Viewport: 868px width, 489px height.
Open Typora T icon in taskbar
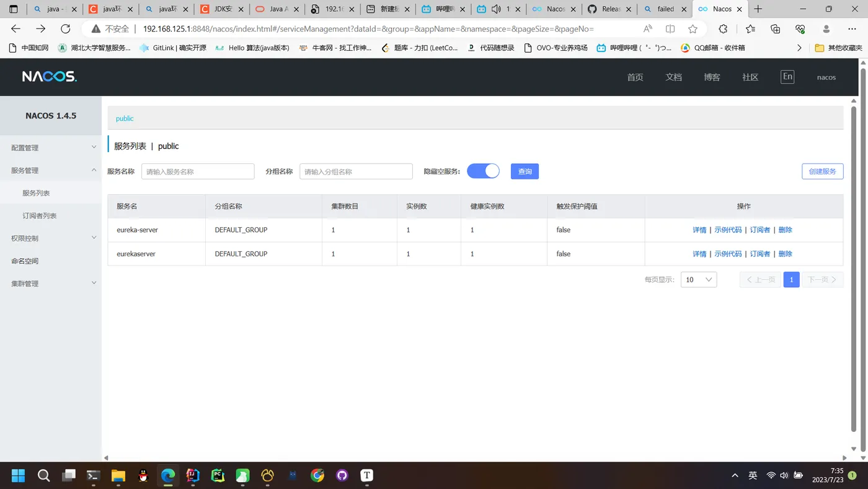367,475
